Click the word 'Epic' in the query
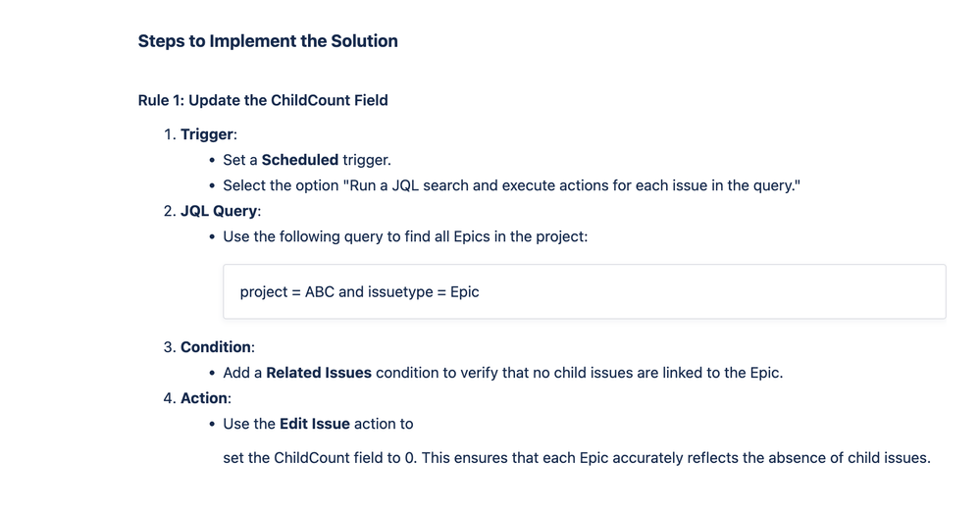The width and height of the screenshot is (980, 513). (464, 291)
